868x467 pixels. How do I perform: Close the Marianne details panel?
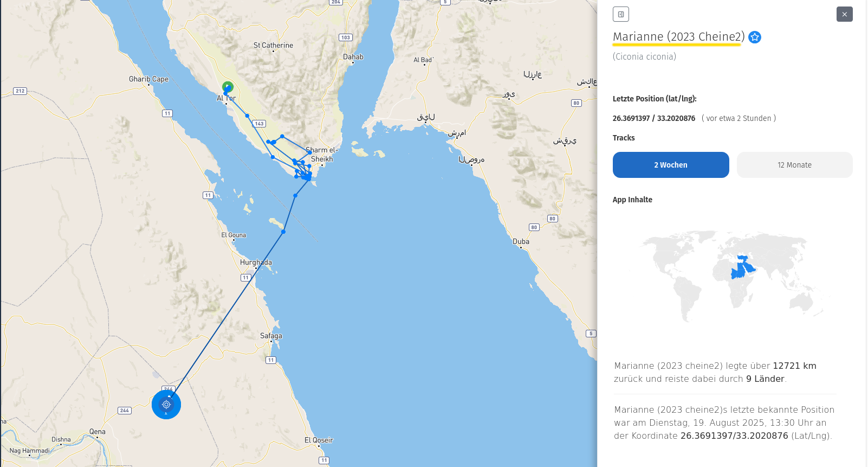(x=844, y=15)
